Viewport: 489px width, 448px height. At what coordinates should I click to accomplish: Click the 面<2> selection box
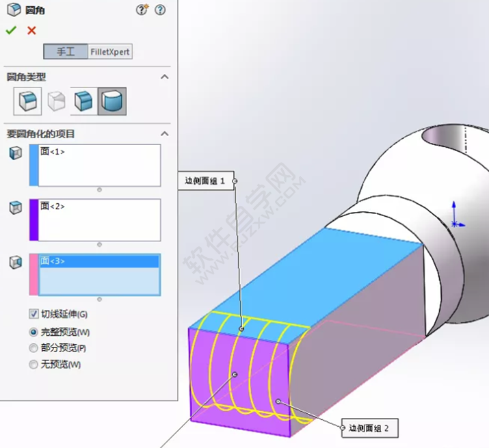coord(99,220)
